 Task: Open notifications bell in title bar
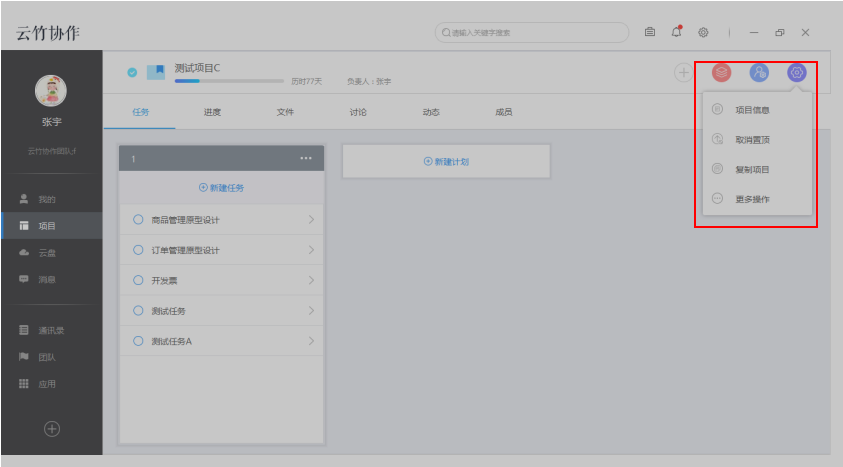coord(676,32)
